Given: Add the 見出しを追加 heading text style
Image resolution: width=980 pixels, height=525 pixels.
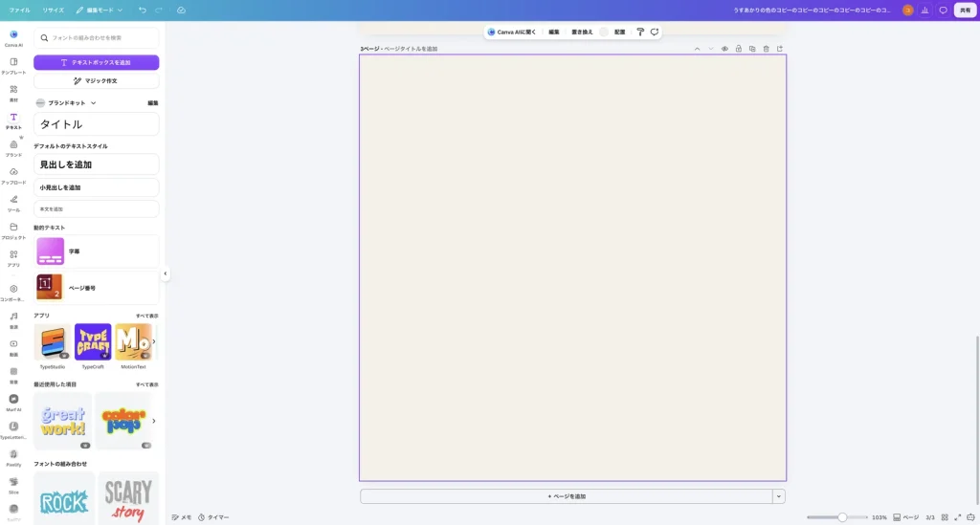Looking at the screenshot, I should point(97,164).
